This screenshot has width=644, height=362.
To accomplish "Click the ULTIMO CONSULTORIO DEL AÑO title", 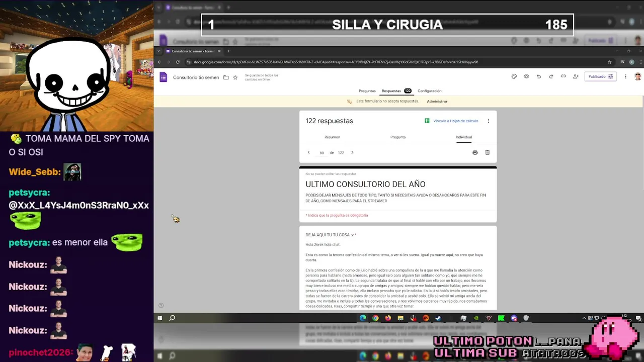I will (365, 184).
